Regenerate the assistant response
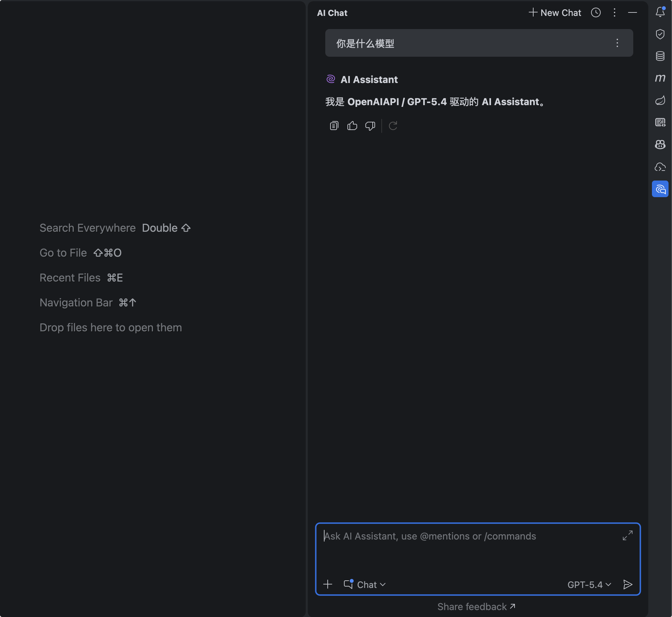672x617 pixels. click(393, 126)
